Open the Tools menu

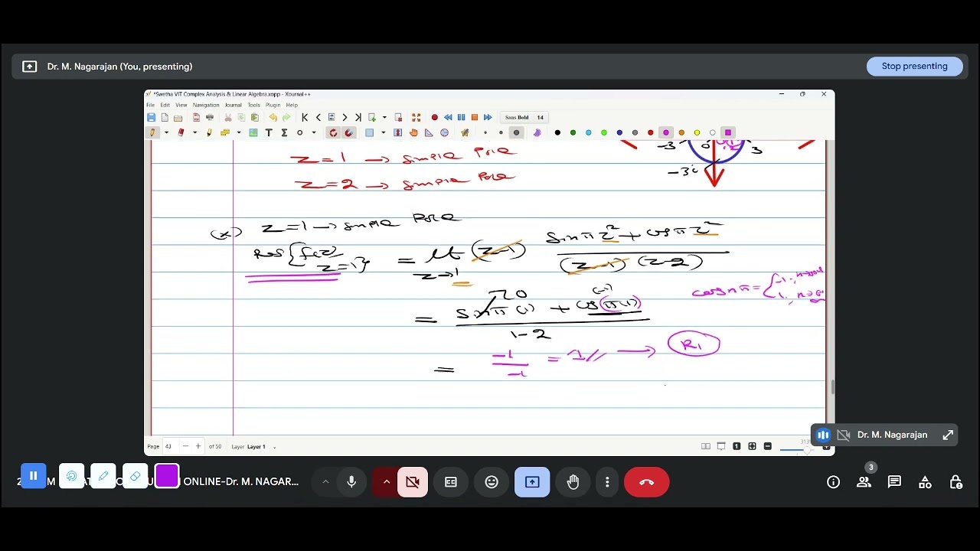pyautogui.click(x=253, y=105)
